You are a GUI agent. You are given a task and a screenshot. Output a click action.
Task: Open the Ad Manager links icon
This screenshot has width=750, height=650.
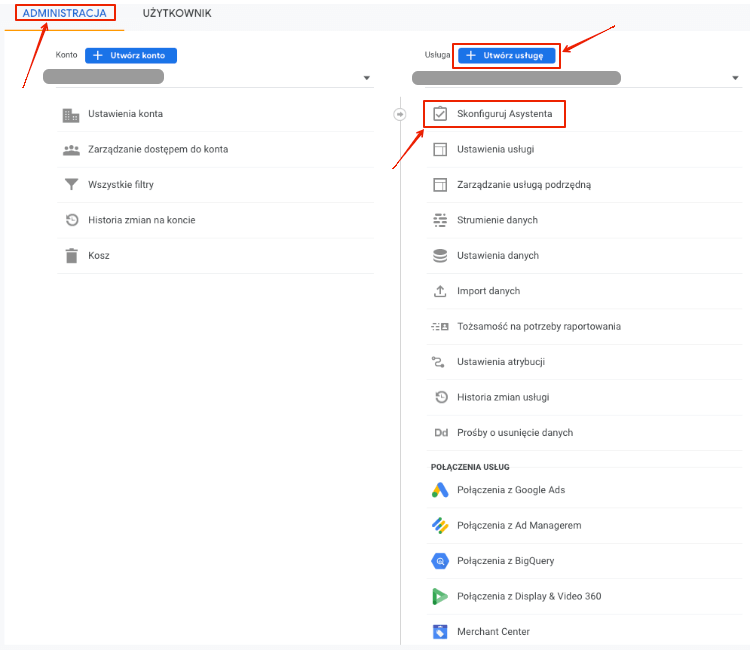(x=440, y=525)
